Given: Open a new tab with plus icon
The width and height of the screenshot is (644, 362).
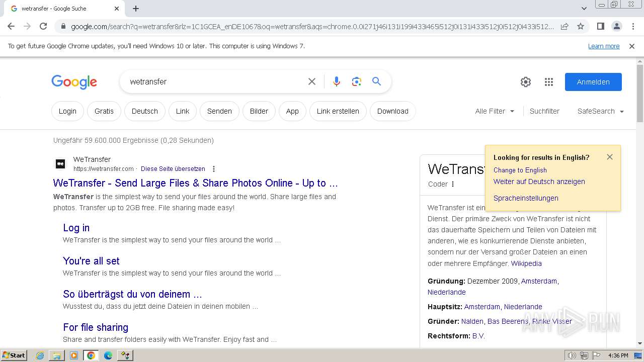Looking at the screenshot, I should pyautogui.click(x=136, y=9).
